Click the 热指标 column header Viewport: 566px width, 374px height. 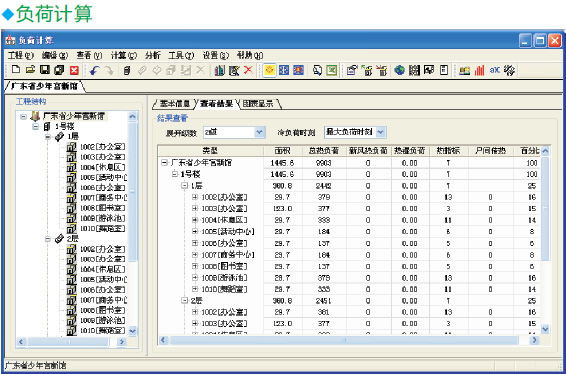448,151
